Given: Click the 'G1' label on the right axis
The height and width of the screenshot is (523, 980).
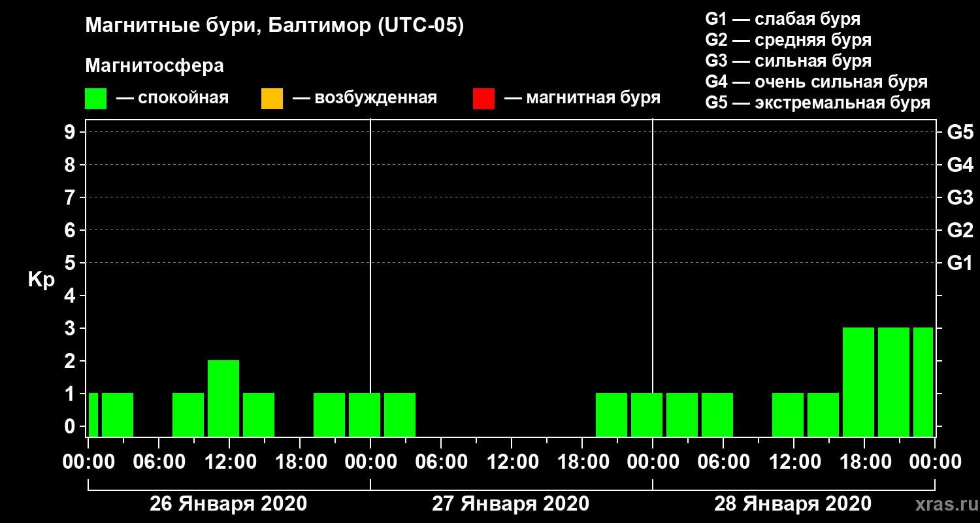Looking at the screenshot, I should coord(960,263).
